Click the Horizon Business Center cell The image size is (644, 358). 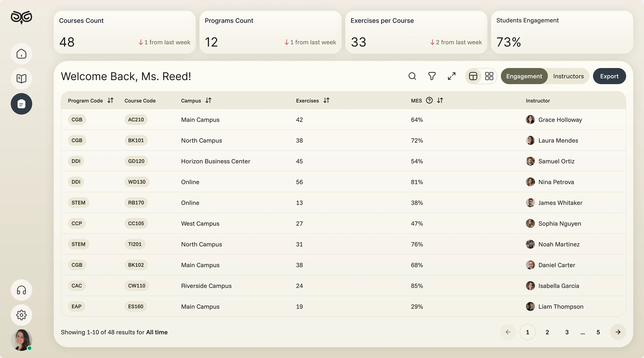click(216, 161)
